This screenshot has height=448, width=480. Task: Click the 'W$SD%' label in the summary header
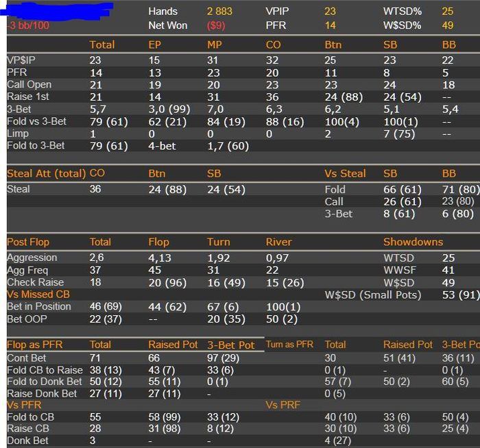tap(402, 25)
